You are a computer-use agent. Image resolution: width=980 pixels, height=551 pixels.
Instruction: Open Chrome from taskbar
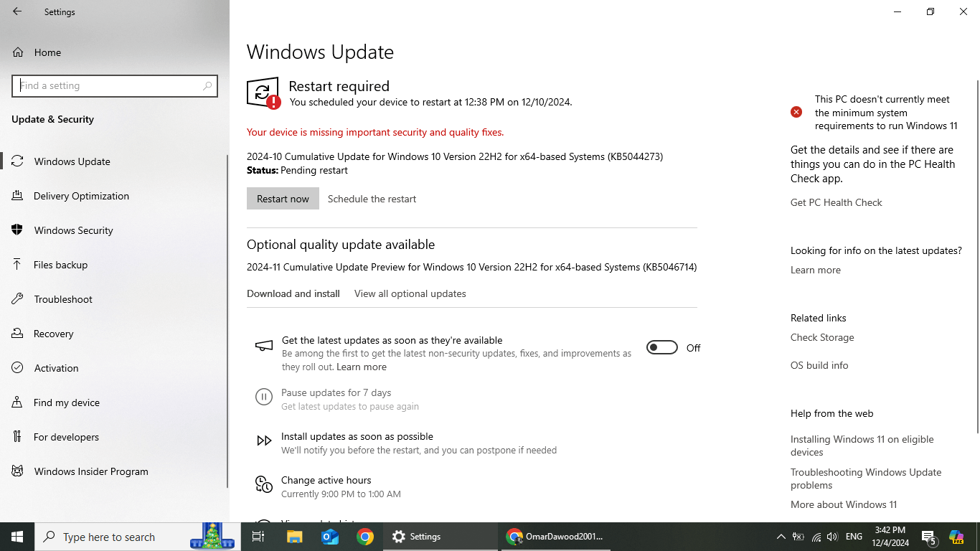[x=365, y=537]
